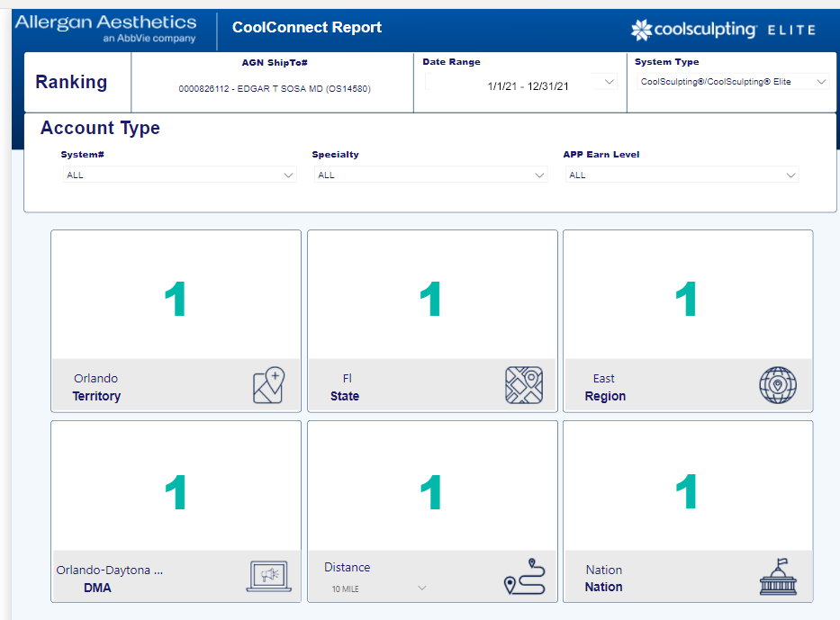This screenshot has height=620, width=840.
Task: Click the Distance route path icon
Action: (x=524, y=577)
